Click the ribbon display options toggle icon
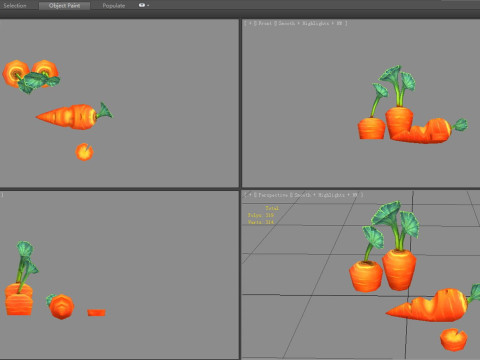Screen dimensions: 480x360 tap(142, 5)
